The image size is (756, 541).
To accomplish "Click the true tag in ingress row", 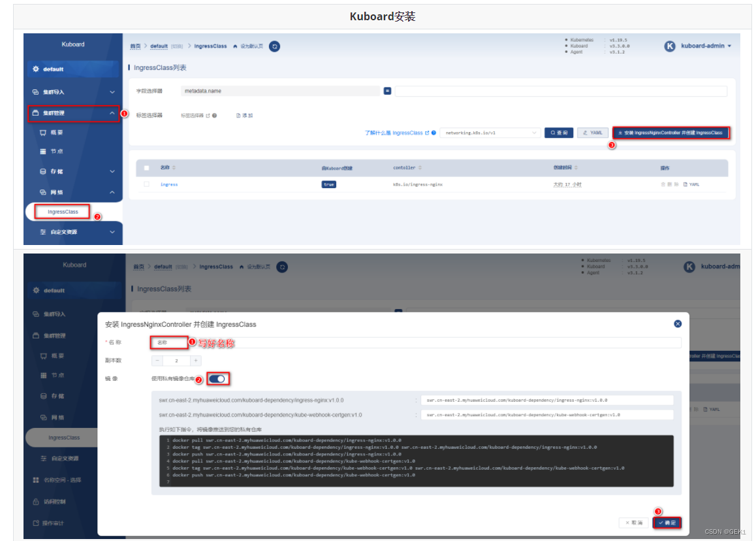I will (x=329, y=184).
